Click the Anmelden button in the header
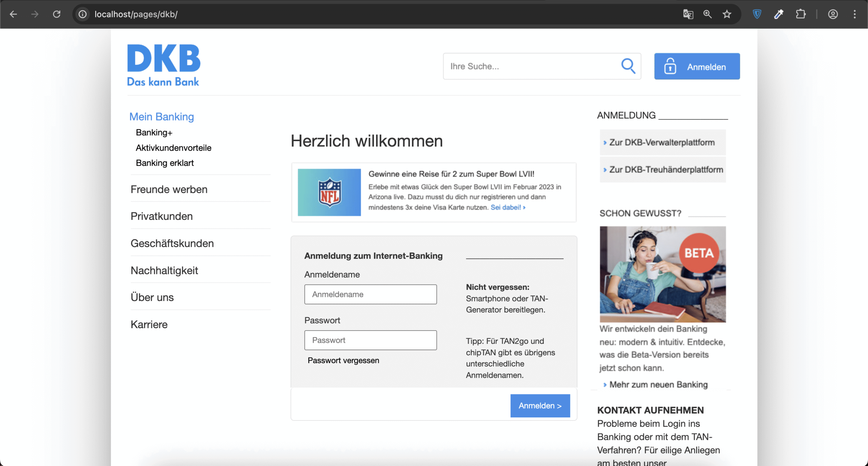The height and width of the screenshot is (466, 868). [697, 66]
